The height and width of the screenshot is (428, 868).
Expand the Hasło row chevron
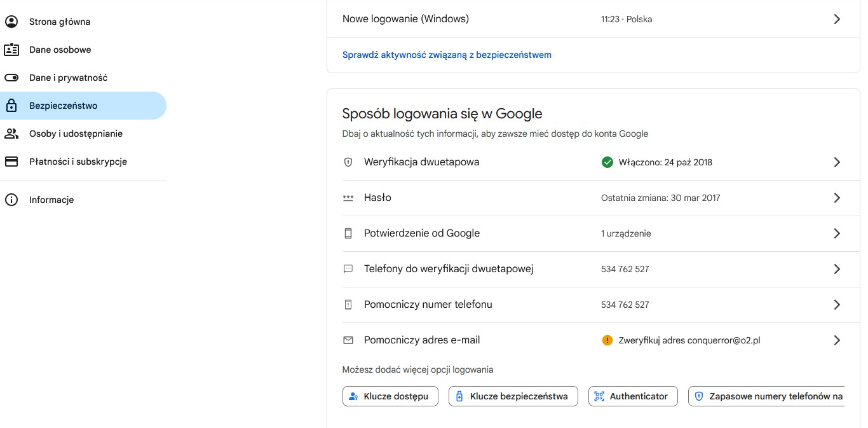pyautogui.click(x=837, y=198)
